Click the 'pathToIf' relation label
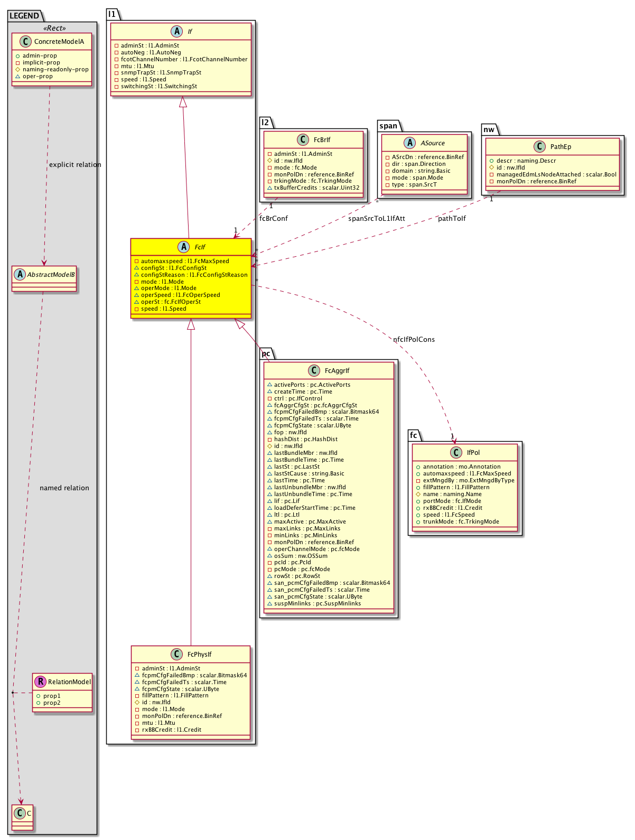Screen dimensions: 635x840 point(452,218)
